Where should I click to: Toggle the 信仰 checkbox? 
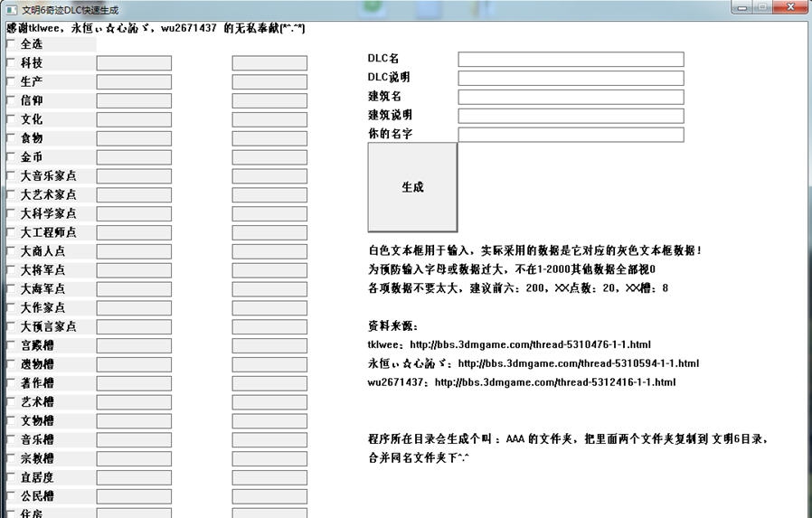[x=11, y=100]
